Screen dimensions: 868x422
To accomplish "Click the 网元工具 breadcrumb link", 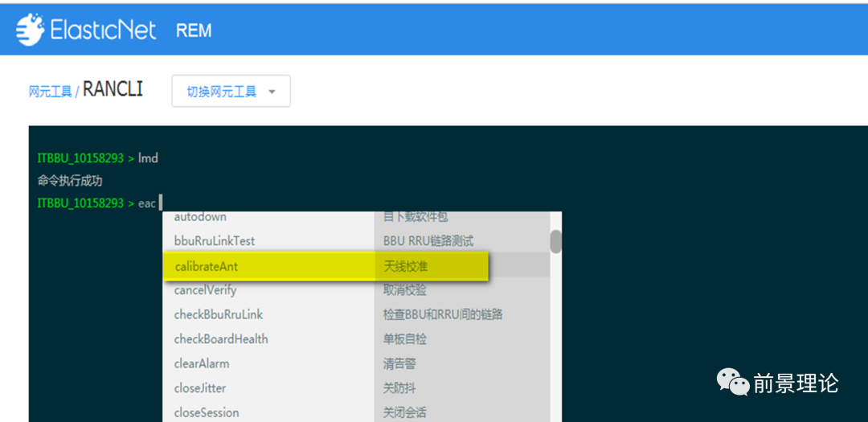I will [50, 92].
